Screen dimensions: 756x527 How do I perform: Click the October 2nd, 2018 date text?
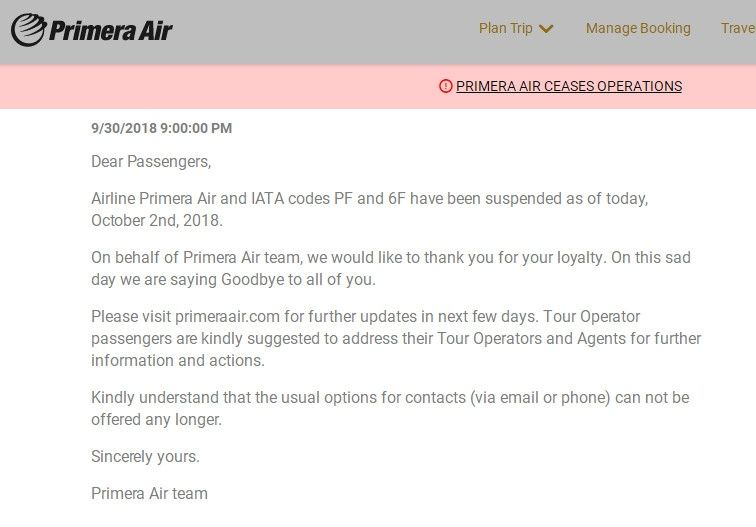[157, 221]
